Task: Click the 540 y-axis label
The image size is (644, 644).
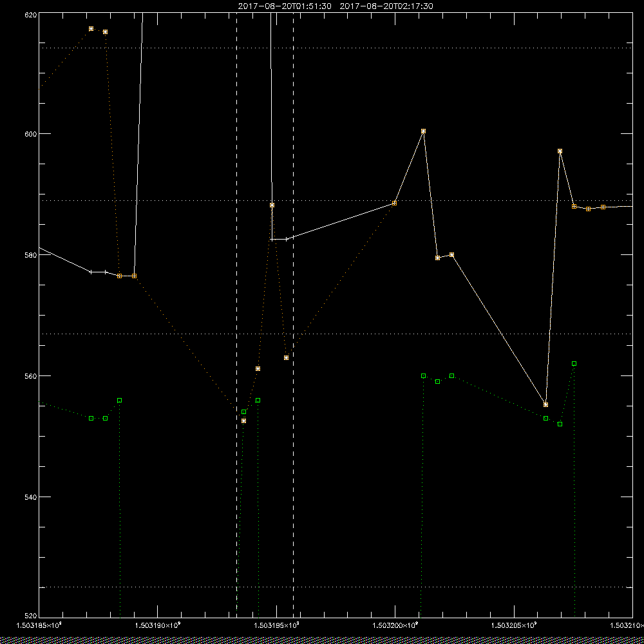Action: tap(31, 497)
